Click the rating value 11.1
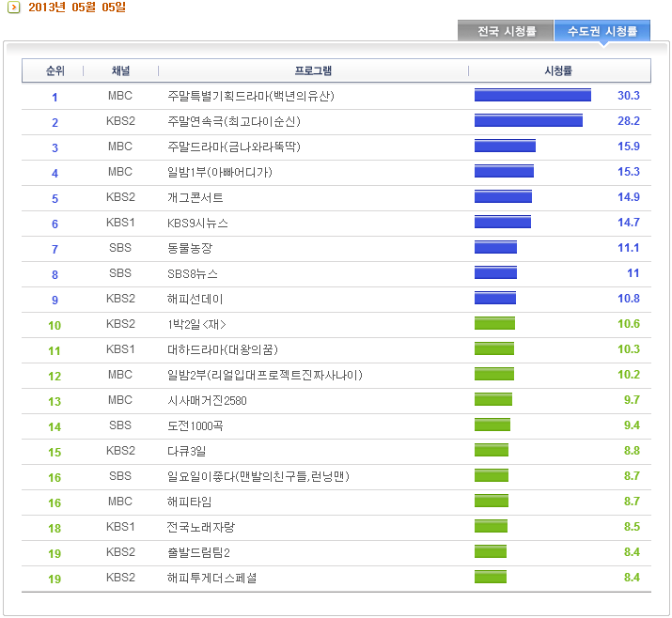 pyautogui.click(x=628, y=248)
